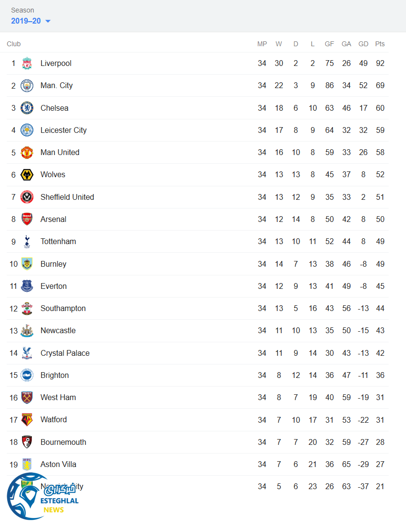
Task: Click the Tottenham crest icon
Action: [x=27, y=242]
